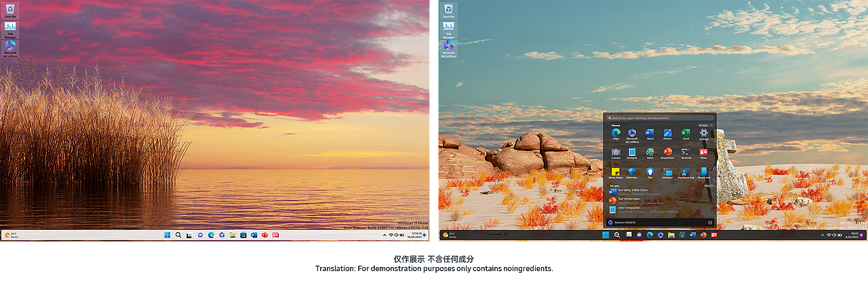Open Emulator app in the Start menu

point(667,173)
